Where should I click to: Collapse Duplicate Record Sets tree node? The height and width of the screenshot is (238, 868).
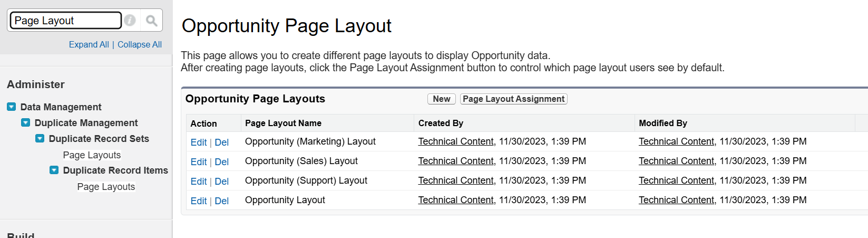40,138
